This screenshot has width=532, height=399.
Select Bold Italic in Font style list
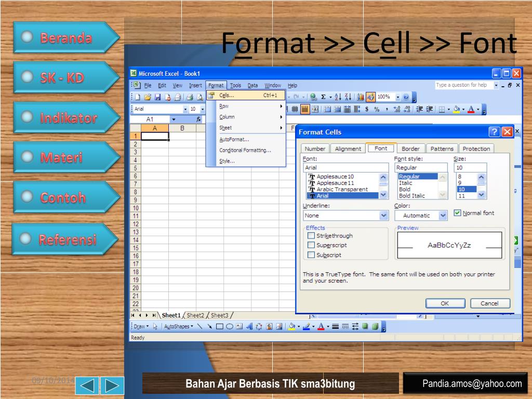tap(412, 196)
